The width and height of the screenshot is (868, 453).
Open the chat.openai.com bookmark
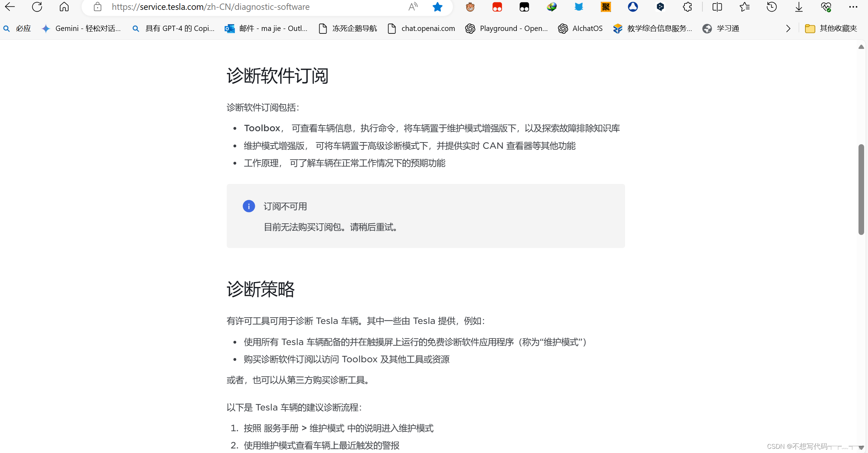[x=421, y=28]
